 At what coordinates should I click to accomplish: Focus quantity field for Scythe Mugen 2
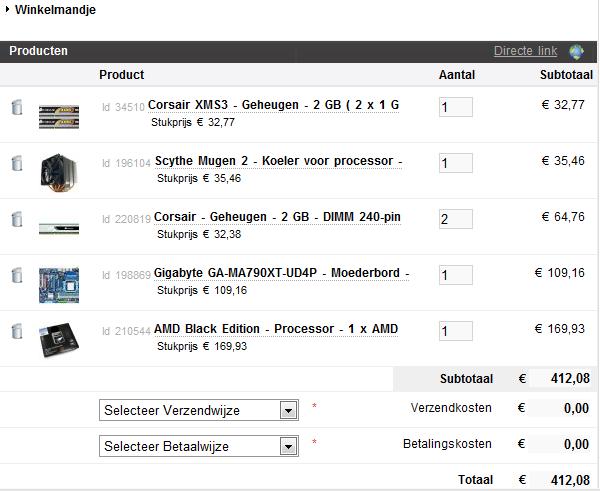(x=455, y=163)
